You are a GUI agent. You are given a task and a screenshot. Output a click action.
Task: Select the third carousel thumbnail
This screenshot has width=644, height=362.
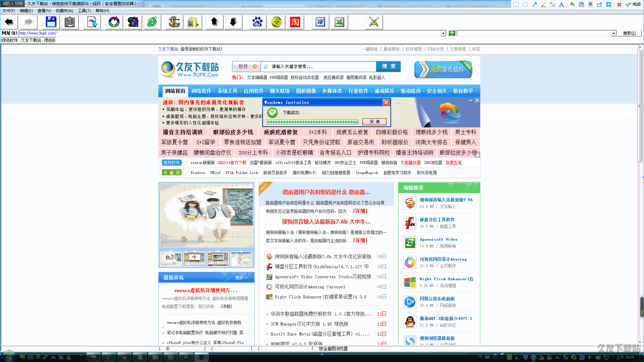(218, 259)
